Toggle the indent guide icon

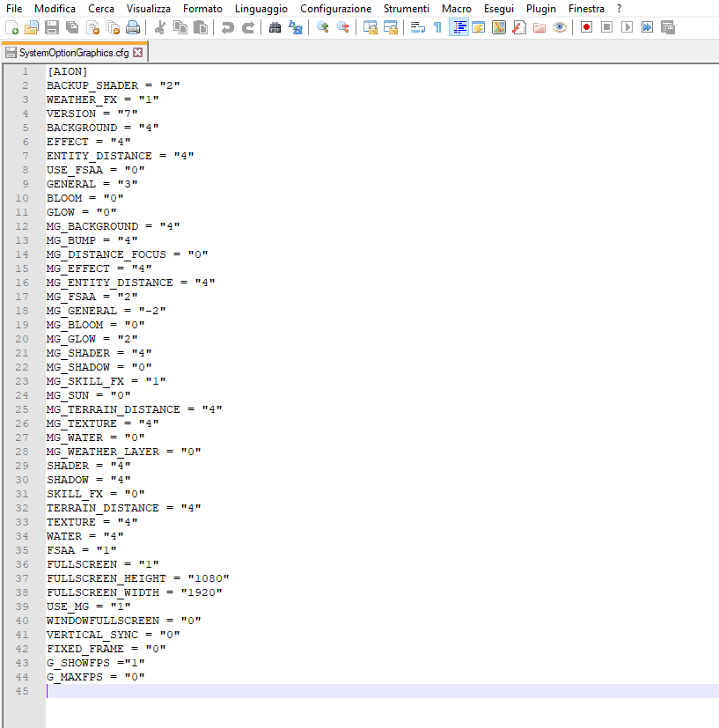coord(459,27)
